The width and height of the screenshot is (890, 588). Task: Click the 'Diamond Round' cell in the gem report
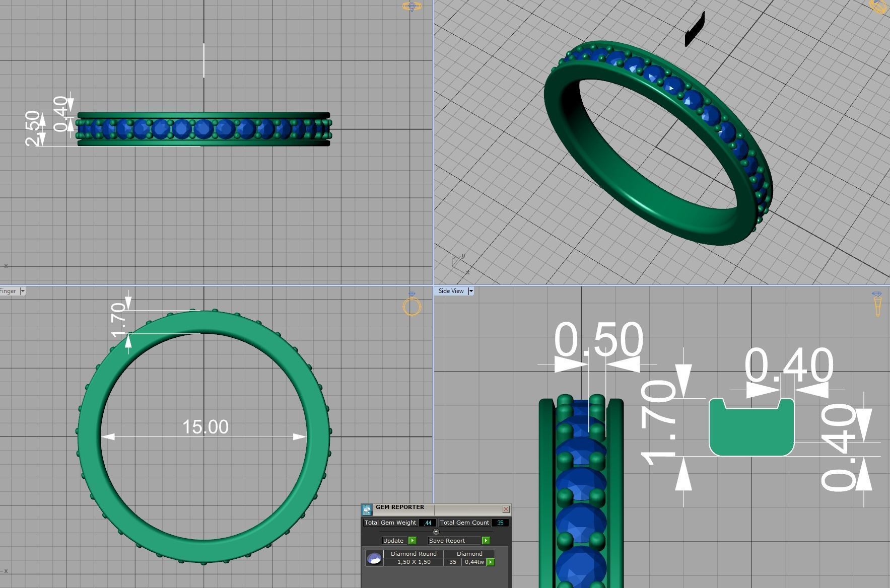pyautogui.click(x=414, y=554)
